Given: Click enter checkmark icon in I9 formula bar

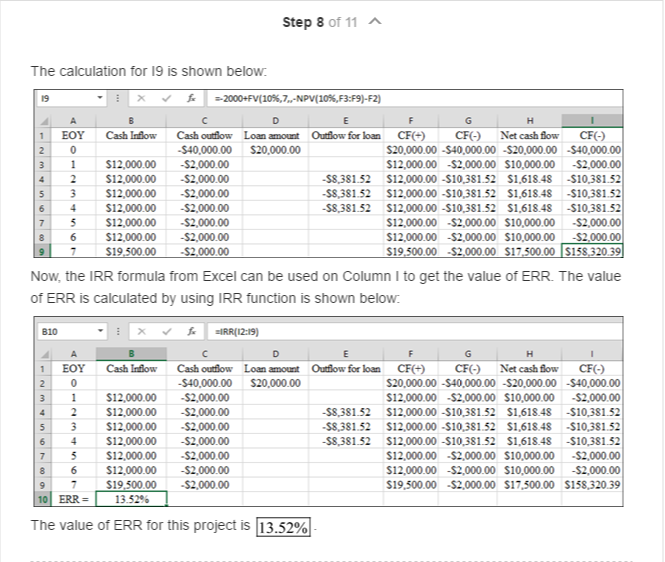Looking at the screenshot, I should click(x=166, y=98).
